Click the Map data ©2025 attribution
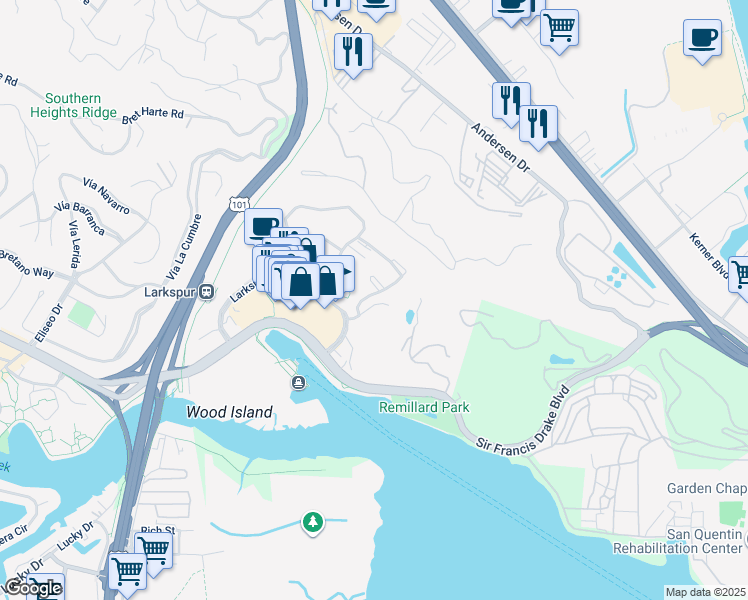The width and height of the screenshot is (748, 600). pyautogui.click(x=705, y=592)
